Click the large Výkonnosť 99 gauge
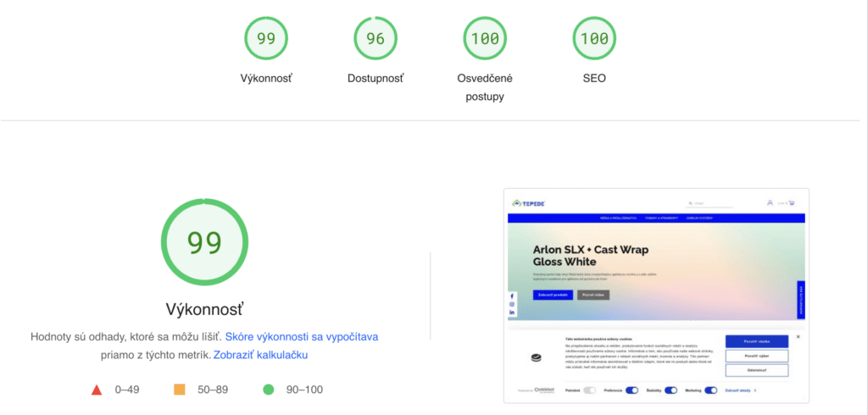Screen dimensions: 868x415 (203, 242)
